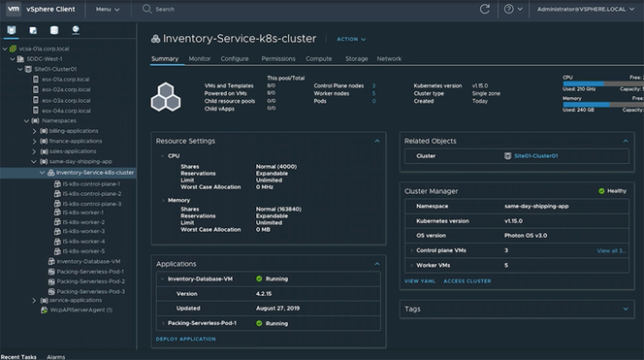Open the ACTION dropdown
This screenshot has width=644, height=360.
[x=351, y=39]
